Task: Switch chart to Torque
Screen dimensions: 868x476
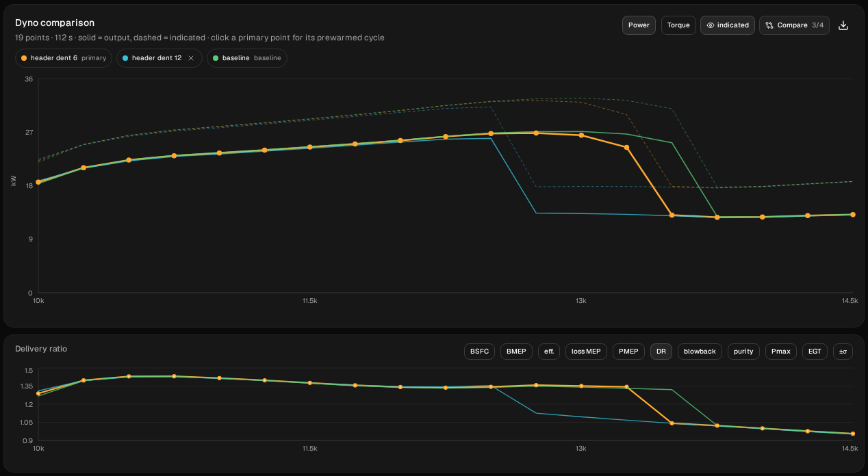Action: click(x=678, y=25)
